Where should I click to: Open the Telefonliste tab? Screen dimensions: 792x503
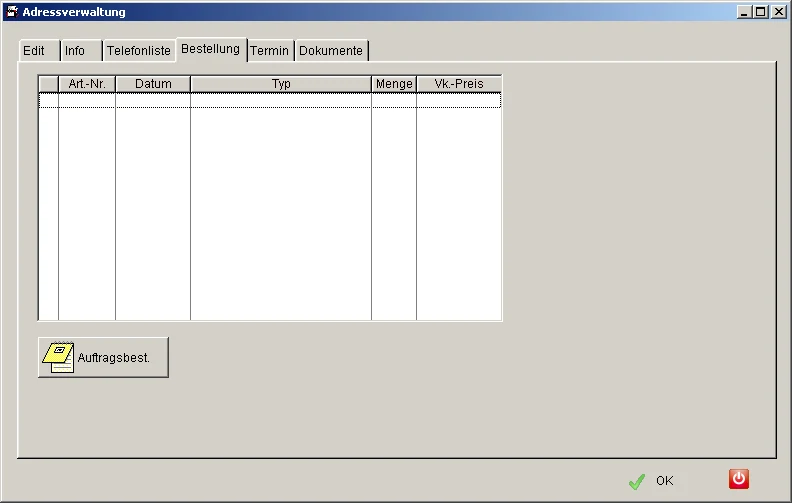pos(138,51)
